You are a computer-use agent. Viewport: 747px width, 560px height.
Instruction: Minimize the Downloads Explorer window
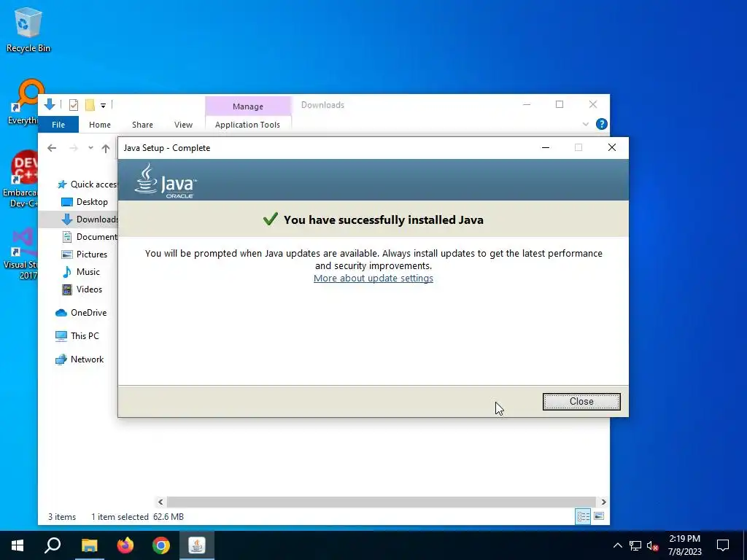click(527, 105)
